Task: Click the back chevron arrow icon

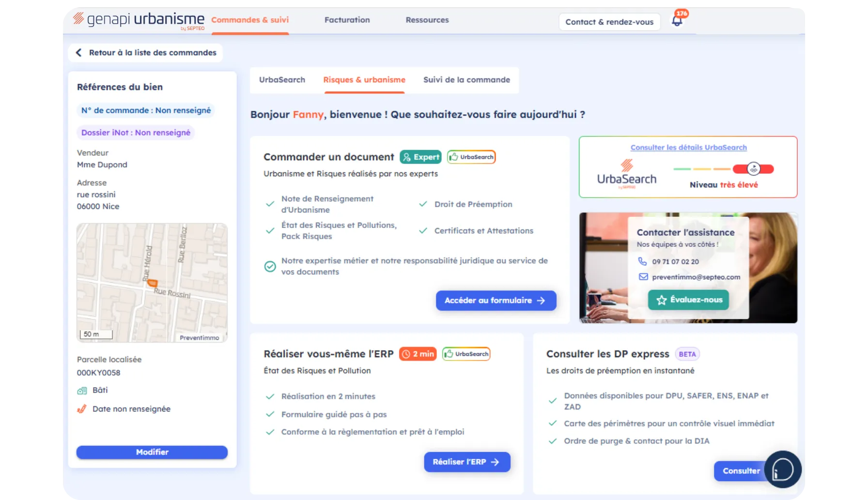Action: coord(78,52)
